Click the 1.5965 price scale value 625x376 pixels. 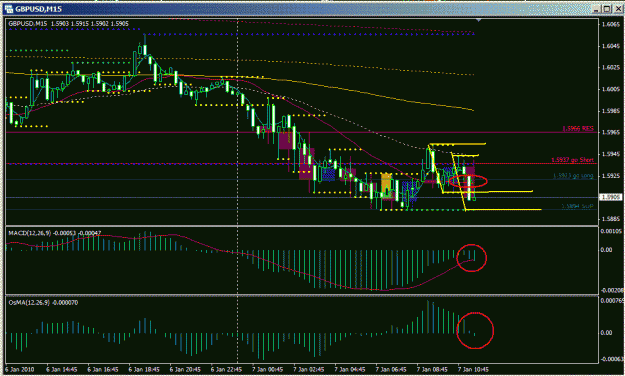[x=610, y=132]
